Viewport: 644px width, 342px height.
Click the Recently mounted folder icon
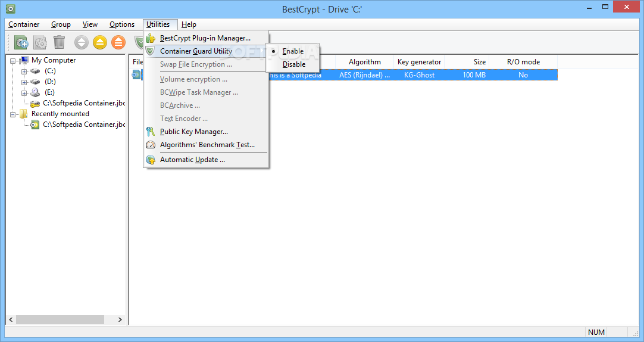[24, 113]
